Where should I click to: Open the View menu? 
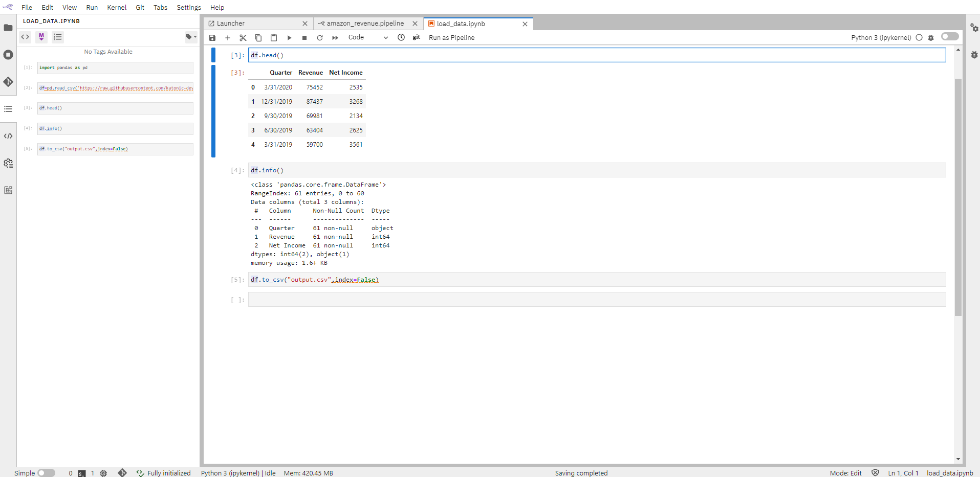pyautogui.click(x=70, y=7)
